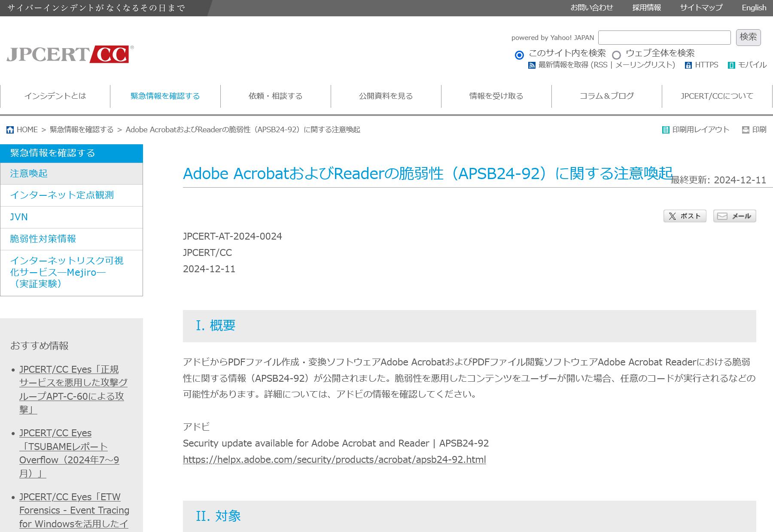Click the JPCERT/CC logo
Image resolution: width=773 pixels, height=532 pixels.
pyautogui.click(x=70, y=54)
